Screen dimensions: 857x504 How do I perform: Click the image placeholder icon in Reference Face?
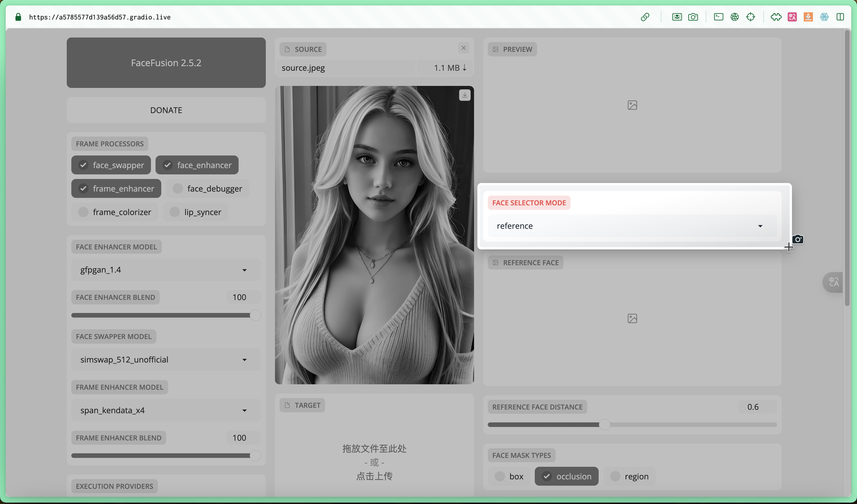point(632,318)
